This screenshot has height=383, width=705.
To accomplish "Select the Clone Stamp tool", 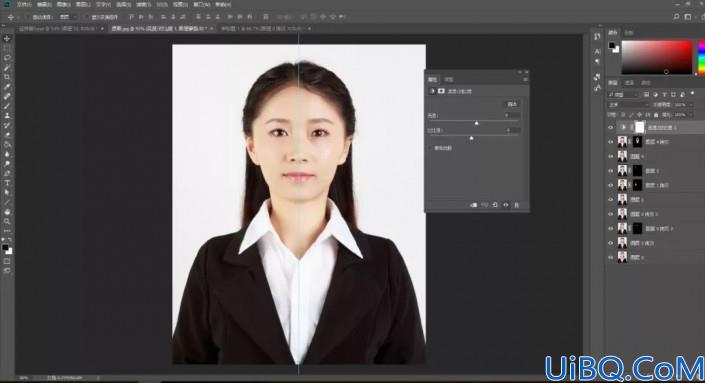I will [7, 116].
